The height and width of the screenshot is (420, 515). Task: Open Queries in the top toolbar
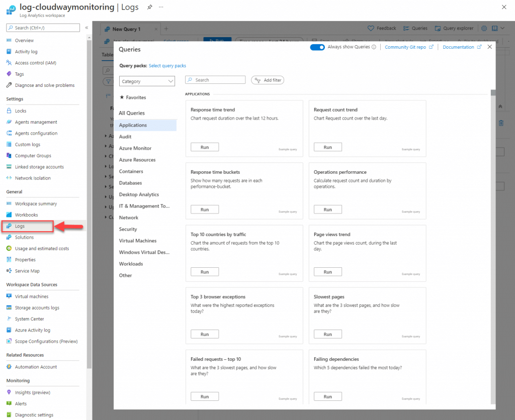[415, 28]
